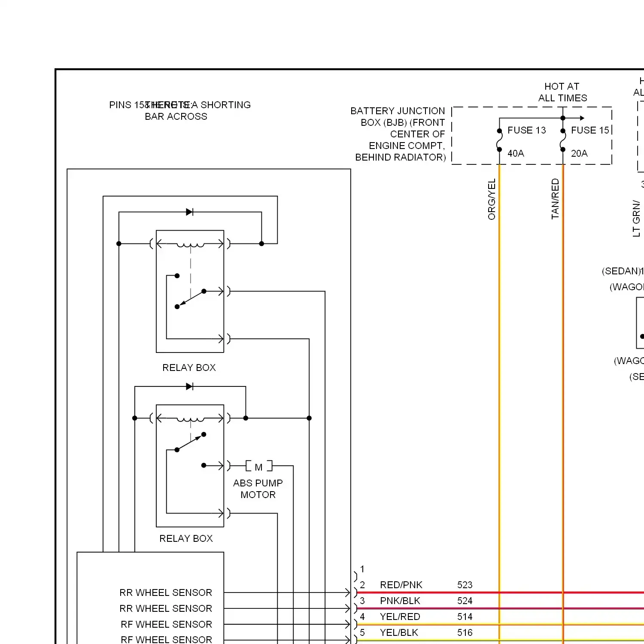Image resolution: width=644 pixels, height=644 pixels.
Task: Click the switch contact in the lower relay
Action: tap(190, 442)
